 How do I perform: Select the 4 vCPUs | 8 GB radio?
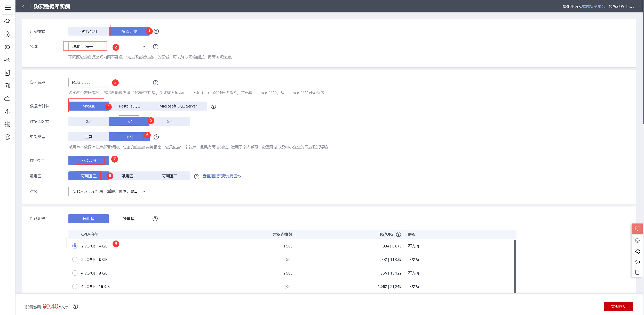coord(75,273)
